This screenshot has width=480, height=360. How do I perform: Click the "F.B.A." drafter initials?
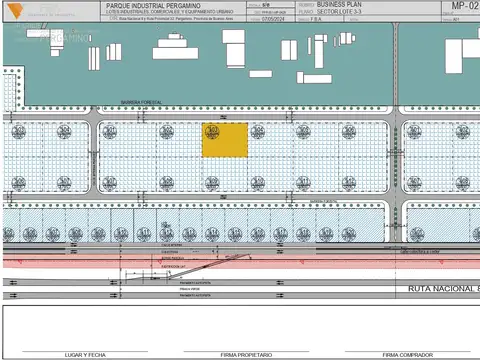click(x=316, y=19)
